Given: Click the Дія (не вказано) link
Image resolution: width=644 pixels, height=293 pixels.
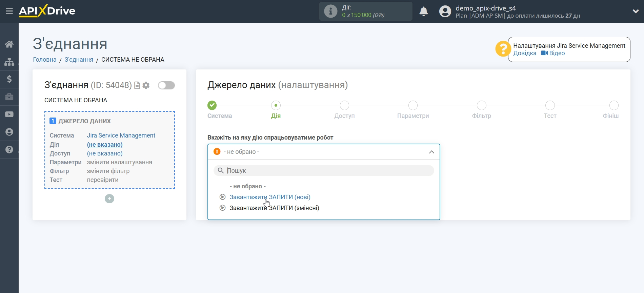Looking at the screenshot, I should [x=105, y=145].
